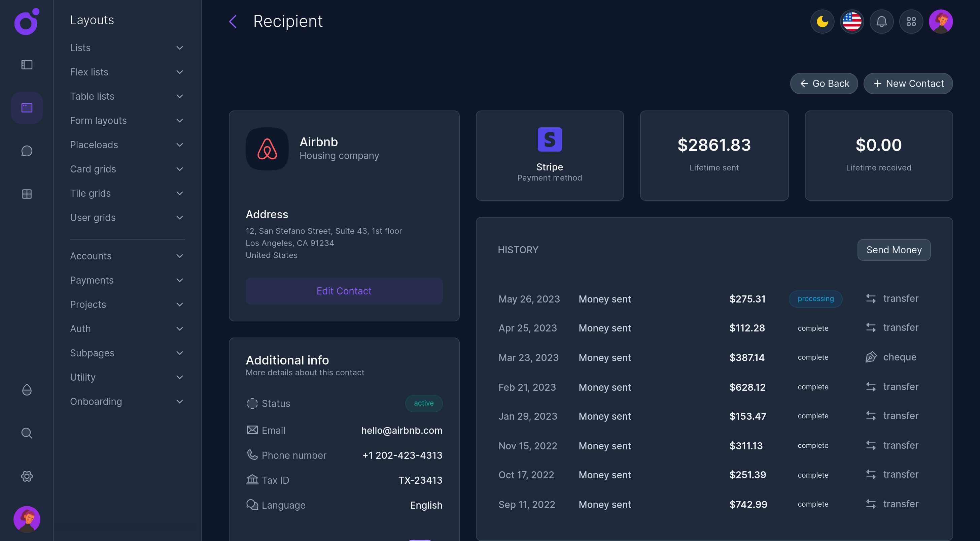Open language selector with the US flag

pos(852,22)
